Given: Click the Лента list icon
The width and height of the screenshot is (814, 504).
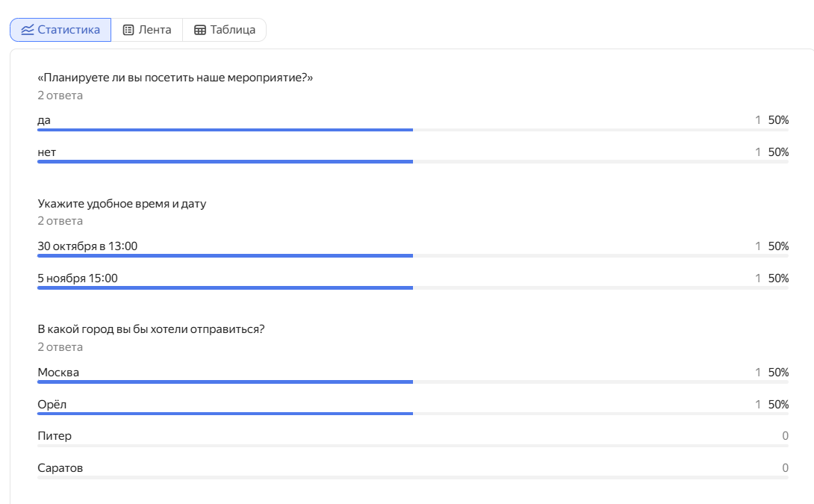Looking at the screenshot, I should click(x=128, y=30).
